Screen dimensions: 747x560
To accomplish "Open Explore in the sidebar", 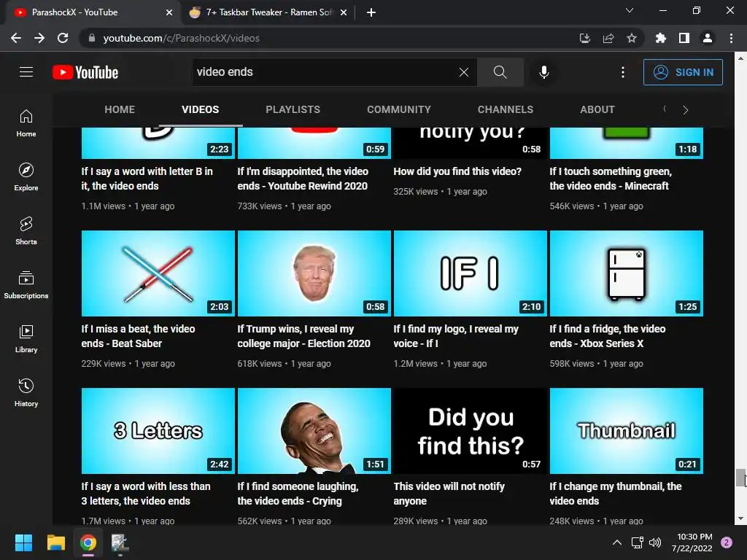I will tap(26, 177).
